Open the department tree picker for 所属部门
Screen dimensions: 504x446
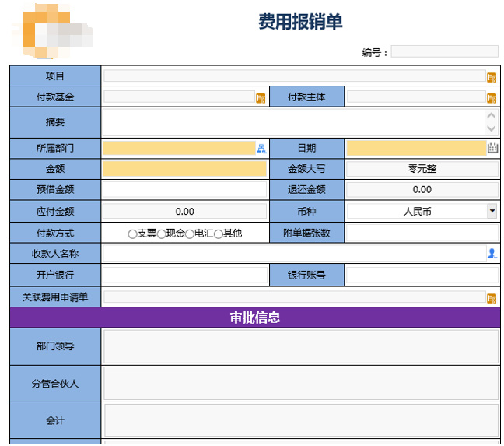[261, 148]
